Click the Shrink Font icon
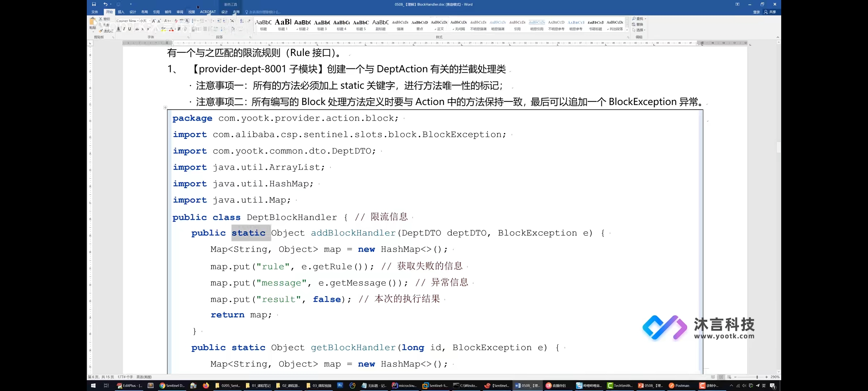This screenshot has height=391, width=868. point(159,21)
